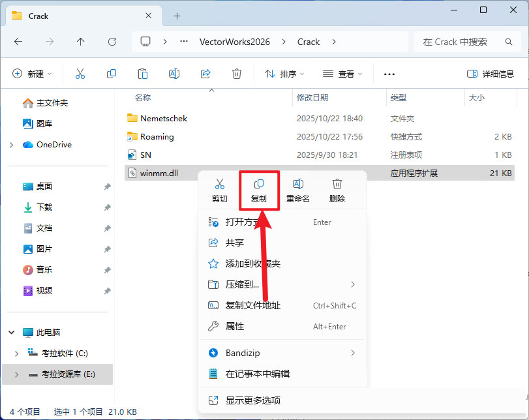Open a new tab with plus button
Screen dimensions: 529x420
click(x=177, y=16)
